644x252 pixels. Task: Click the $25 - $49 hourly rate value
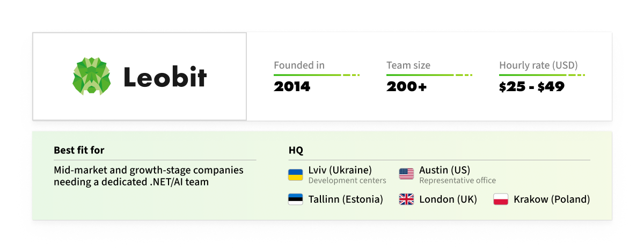tap(532, 86)
